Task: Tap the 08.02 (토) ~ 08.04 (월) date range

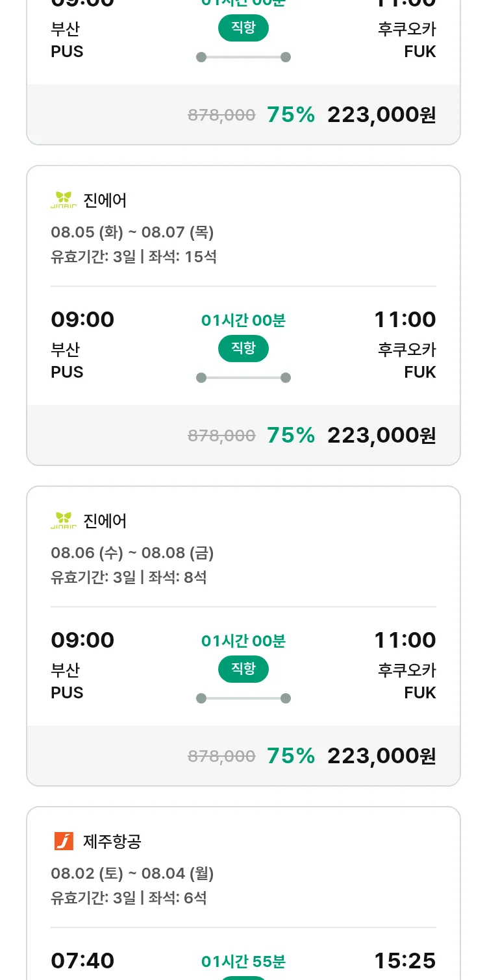Action: click(132, 874)
